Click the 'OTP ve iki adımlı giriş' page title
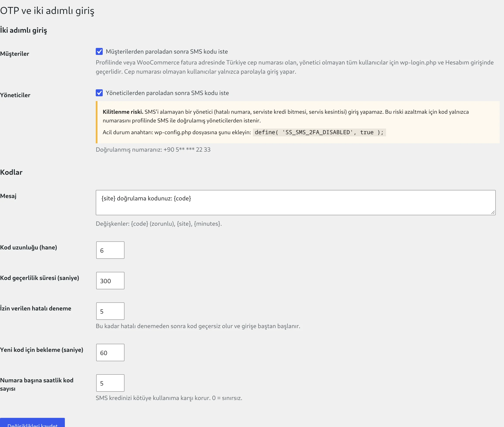The width and height of the screenshot is (504, 427). pyautogui.click(x=47, y=11)
